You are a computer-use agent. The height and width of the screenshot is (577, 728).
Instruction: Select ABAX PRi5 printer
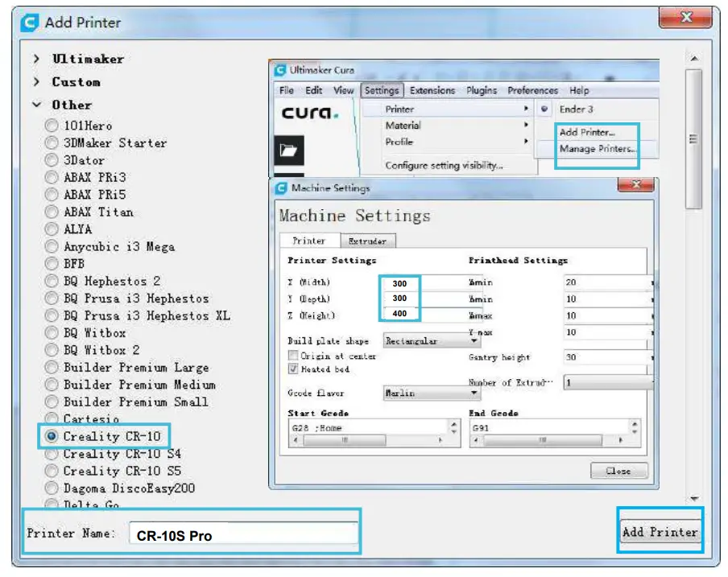tap(52, 194)
